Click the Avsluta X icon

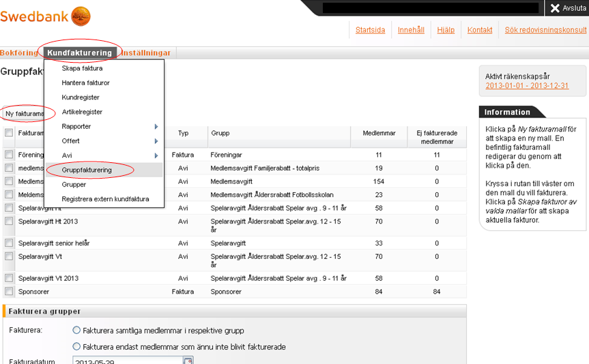[x=555, y=8]
